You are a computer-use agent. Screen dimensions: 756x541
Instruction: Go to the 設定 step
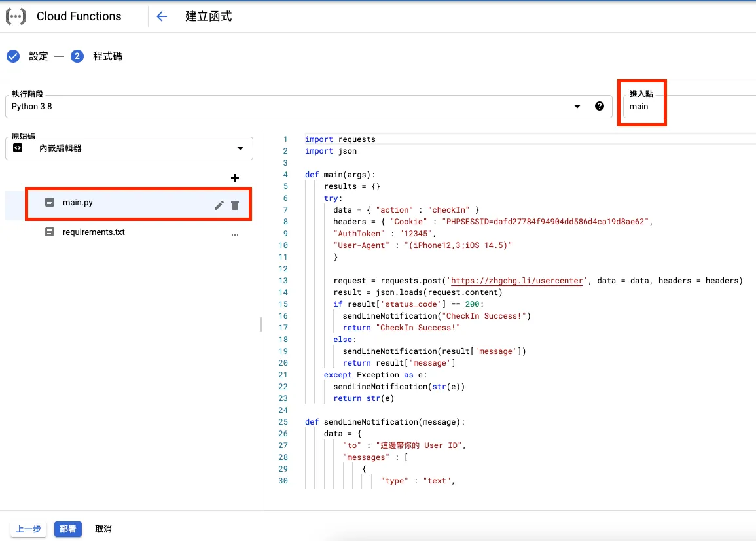click(39, 56)
